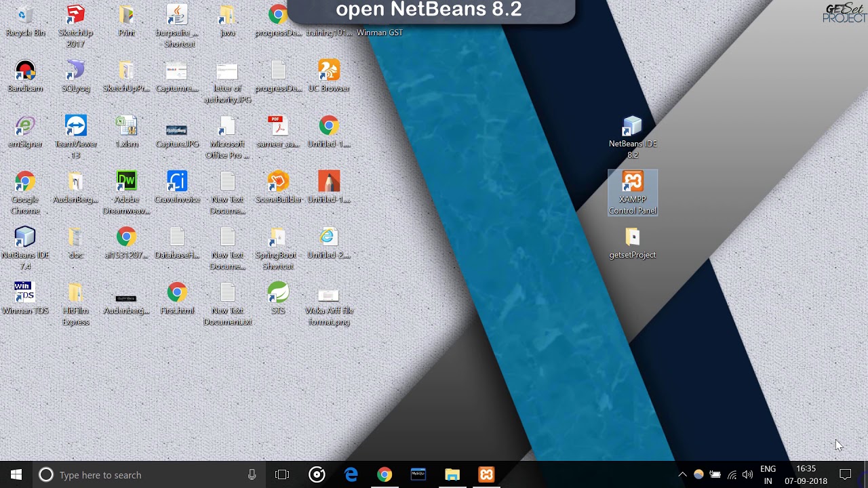Screen dimensions: 868x488
Task: Open the SQLyog desktop shortcut
Action: [75, 76]
